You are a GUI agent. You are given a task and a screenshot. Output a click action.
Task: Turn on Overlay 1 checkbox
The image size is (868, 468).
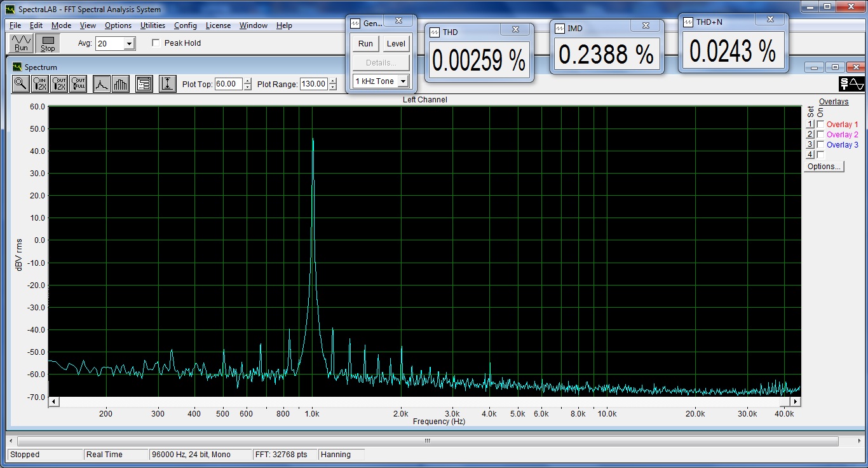point(820,125)
